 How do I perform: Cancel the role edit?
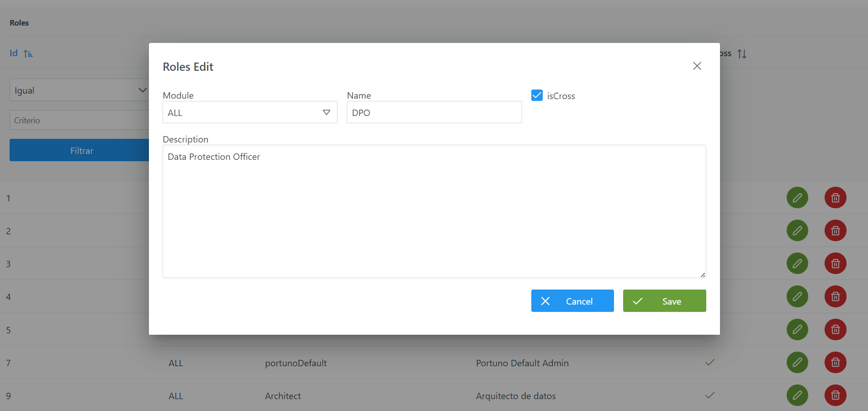point(572,301)
